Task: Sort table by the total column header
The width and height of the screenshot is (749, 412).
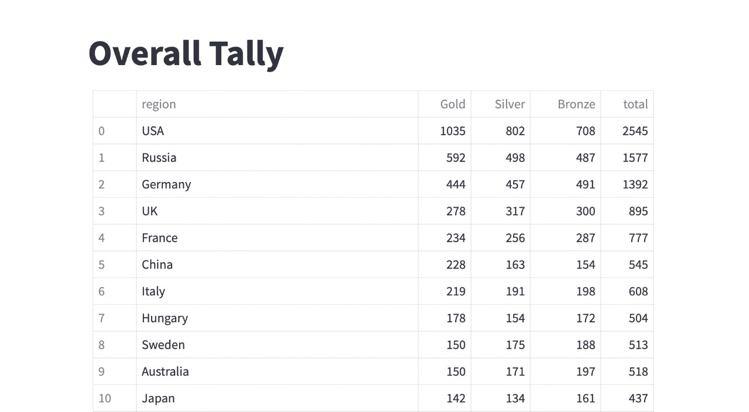Action: click(627, 104)
